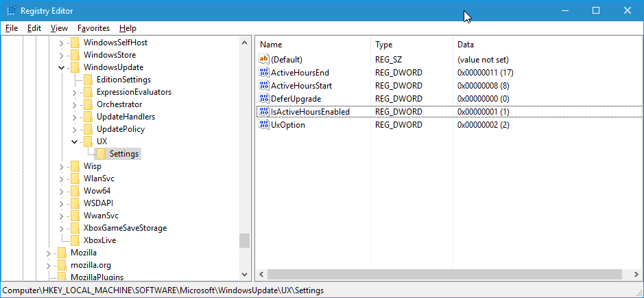Collapse the UX key
Image resolution: width=644 pixels, height=298 pixels.
(x=74, y=141)
